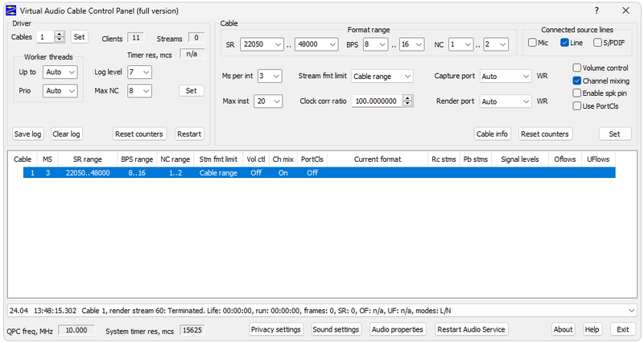This screenshot has width=644, height=343.
Task: Click the question mark help button in title bar
Action: coord(597,10)
